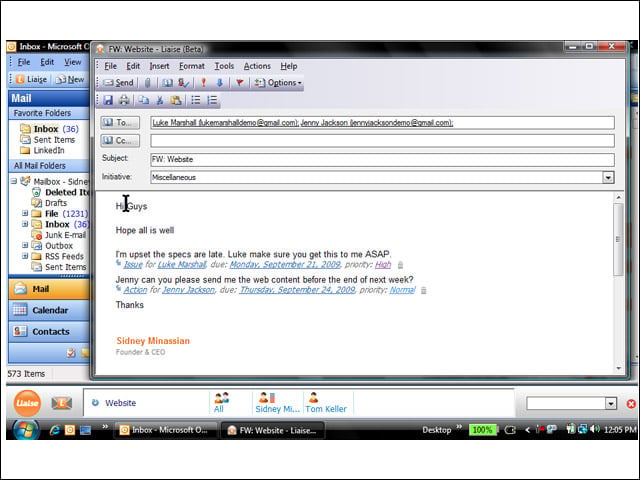Screen dimensions: 640x480
Task: Click the Issue link under Luke's item
Action: 133,265
